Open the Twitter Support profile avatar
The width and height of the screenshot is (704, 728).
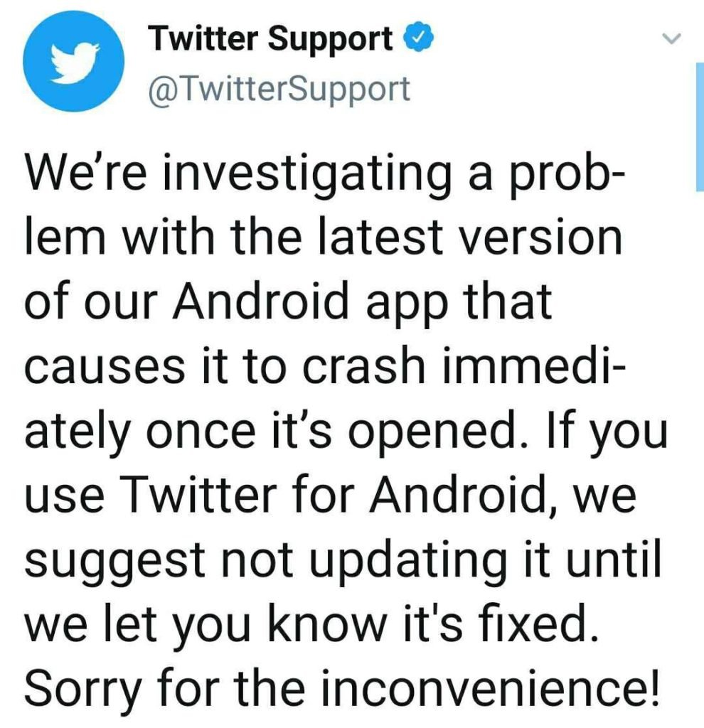73,61
